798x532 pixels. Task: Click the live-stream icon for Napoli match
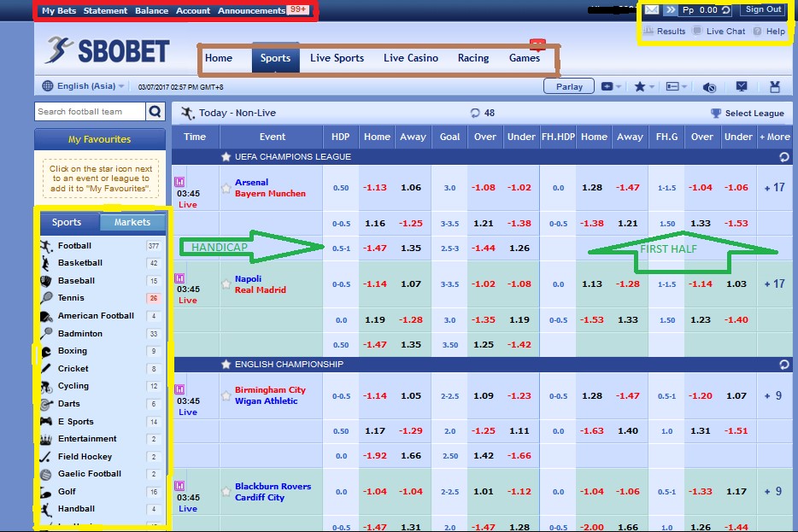pyautogui.click(x=179, y=278)
